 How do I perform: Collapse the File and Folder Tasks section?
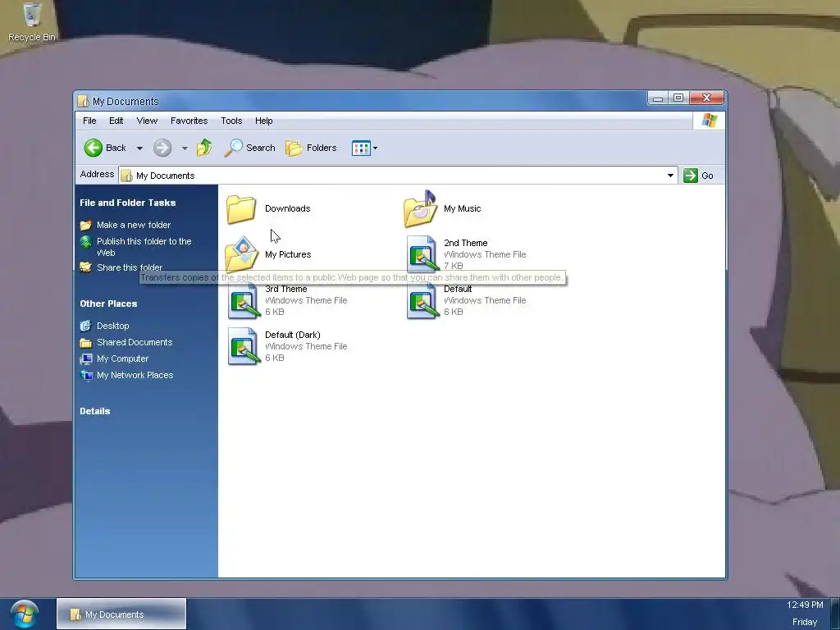tap(128, 203)
